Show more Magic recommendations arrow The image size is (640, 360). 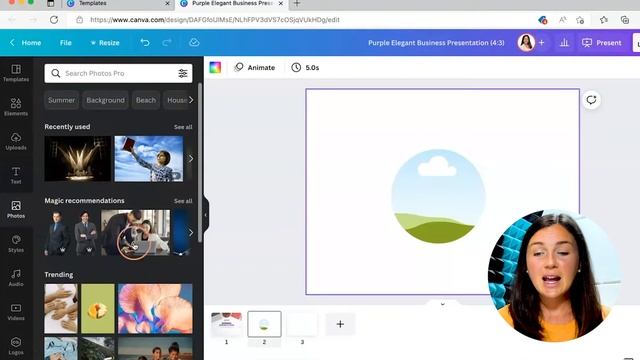pyautogui.click(x=191, y=233)
